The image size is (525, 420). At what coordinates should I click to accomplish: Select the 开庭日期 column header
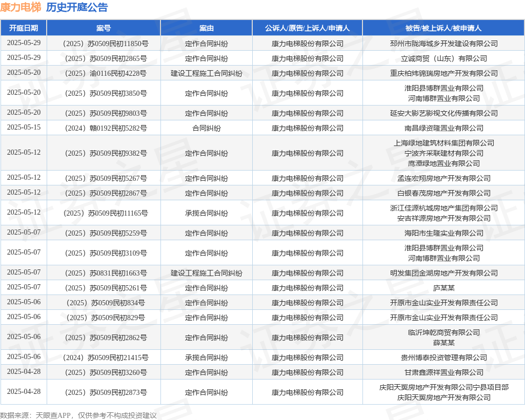point(24,28)
